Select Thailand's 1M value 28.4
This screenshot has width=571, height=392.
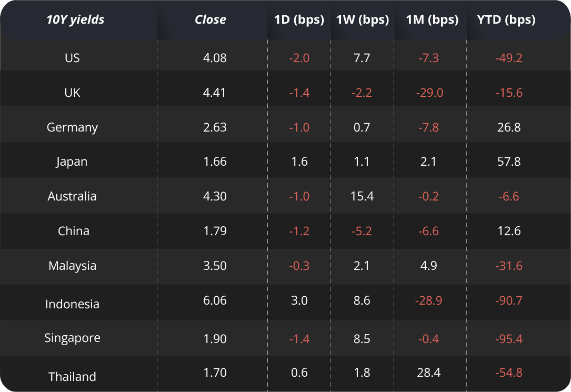pos(428,373)
